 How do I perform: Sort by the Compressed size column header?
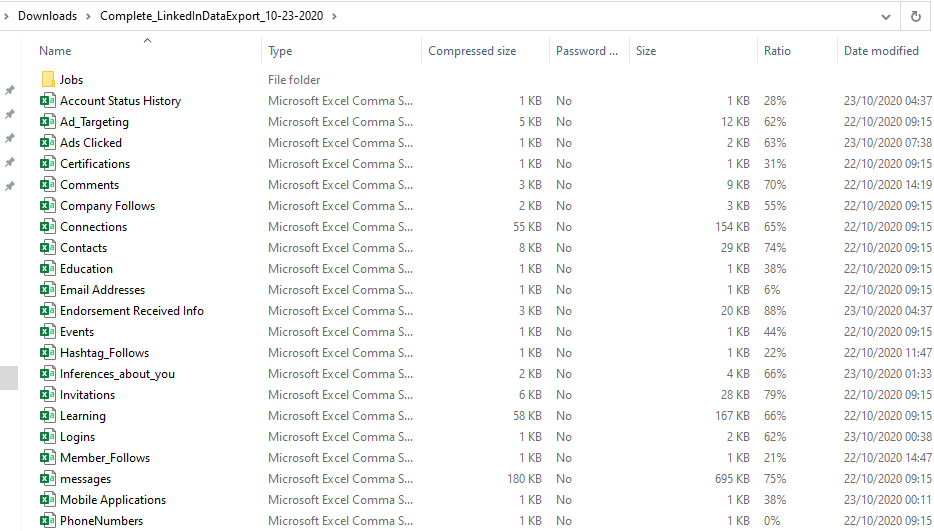click(x=472, y=51)
